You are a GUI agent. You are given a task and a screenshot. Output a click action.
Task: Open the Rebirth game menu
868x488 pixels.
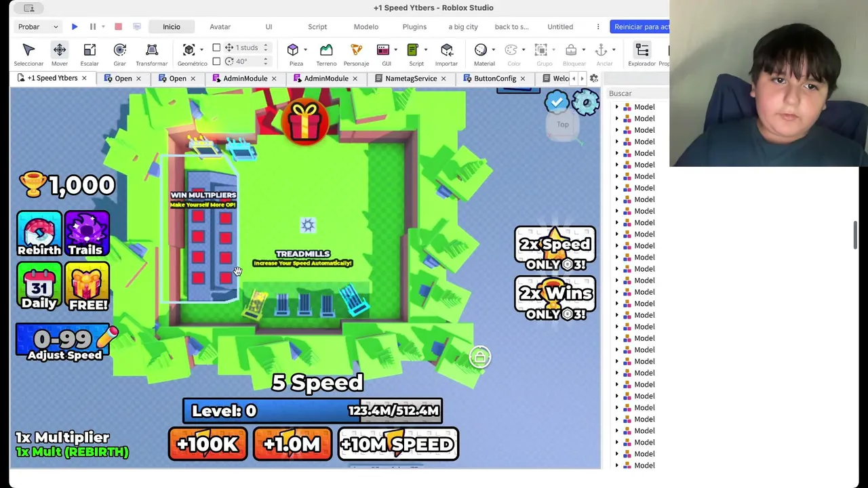[x=39, y=234]
